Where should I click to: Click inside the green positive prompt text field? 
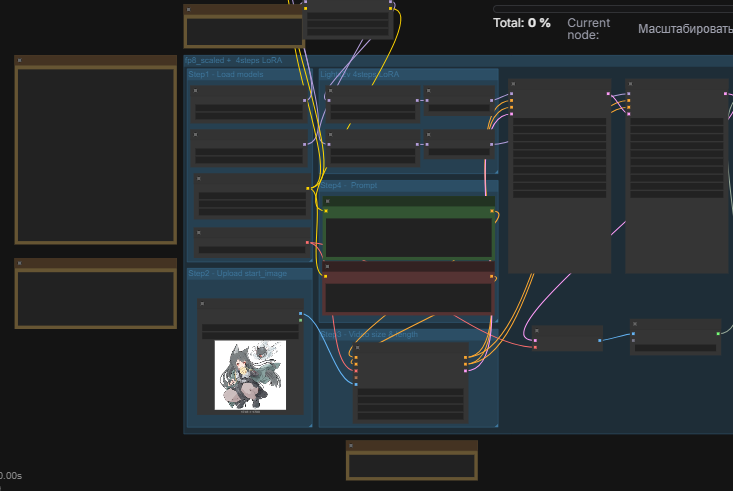click(408, 238)
